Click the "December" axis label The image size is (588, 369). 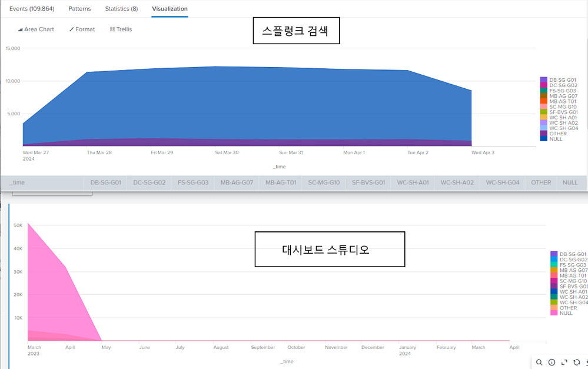(373, 347)
